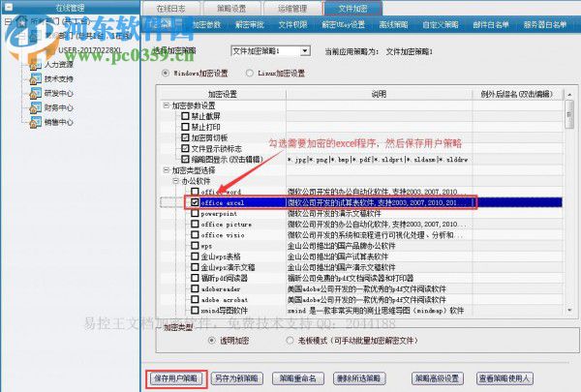
Task: Open the 解密审批 submenu
Action: click(250, 25)
